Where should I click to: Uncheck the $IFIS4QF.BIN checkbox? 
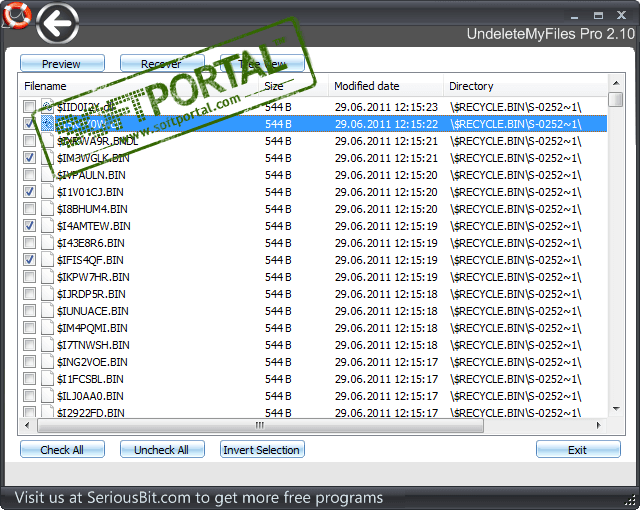coord(29,259)
